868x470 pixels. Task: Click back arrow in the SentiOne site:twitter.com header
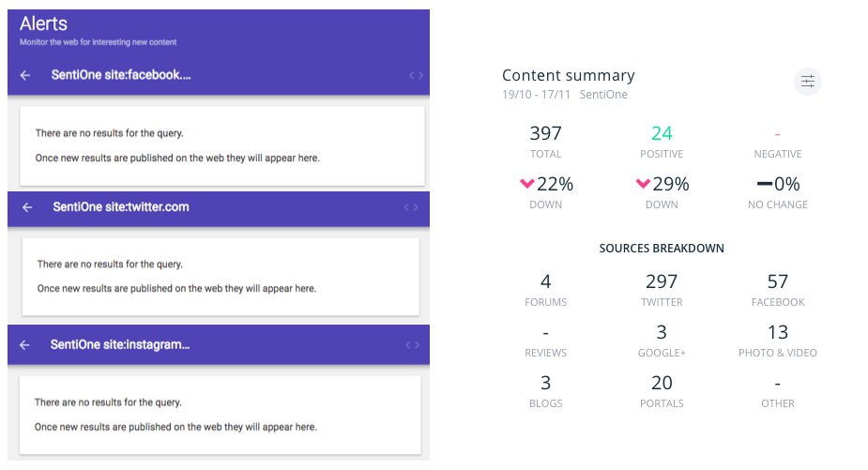[x=27, y=207]
